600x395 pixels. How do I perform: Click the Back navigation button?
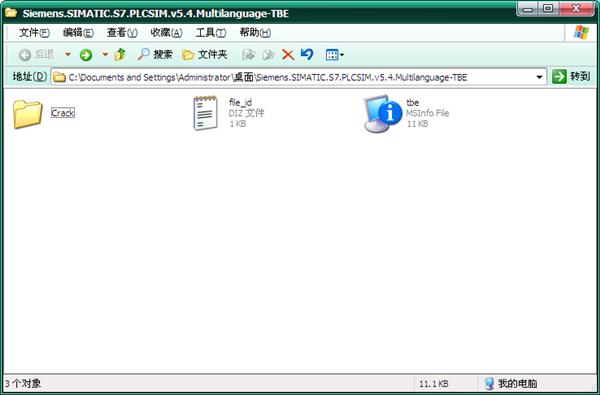[37, 55]
